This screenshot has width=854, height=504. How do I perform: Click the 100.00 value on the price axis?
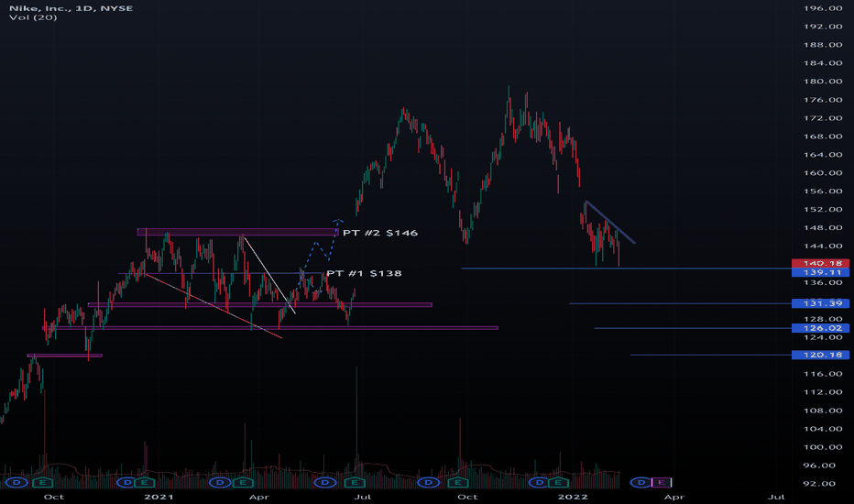pos(823,447)
